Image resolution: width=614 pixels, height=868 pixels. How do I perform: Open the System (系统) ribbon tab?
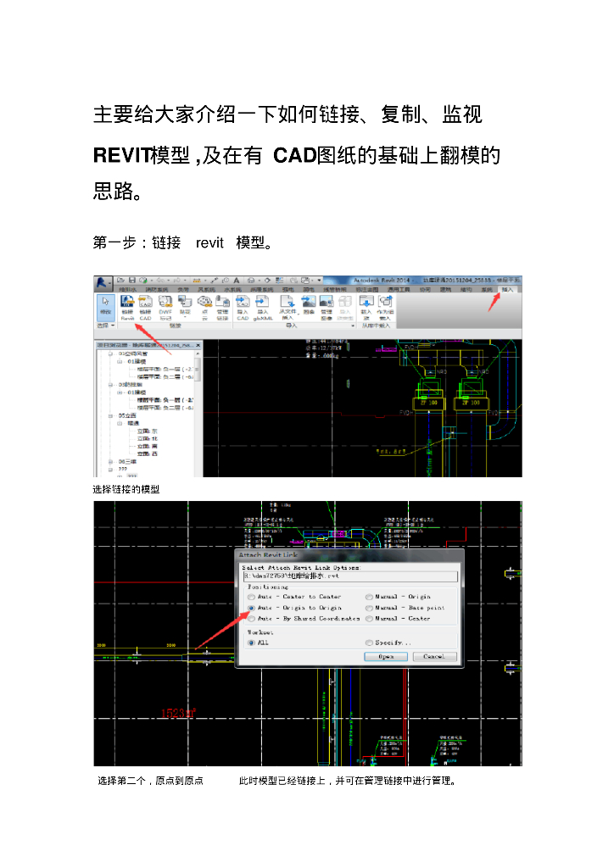487,290
